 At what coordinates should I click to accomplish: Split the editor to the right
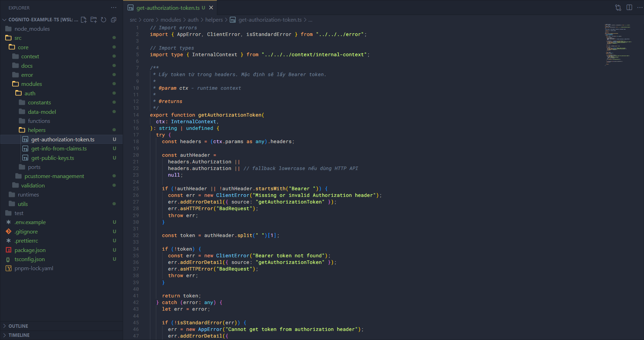click(629, 8)
